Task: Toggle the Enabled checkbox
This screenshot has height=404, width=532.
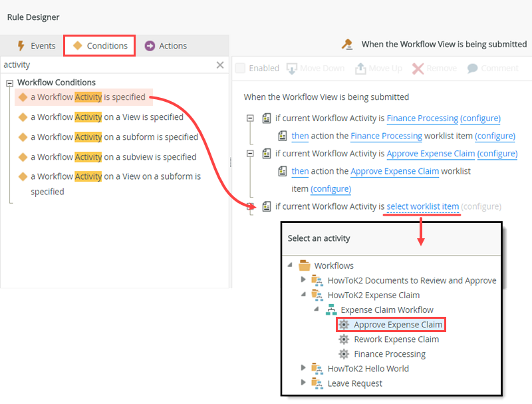Action: pyautogui.click(x=241, y=69)
